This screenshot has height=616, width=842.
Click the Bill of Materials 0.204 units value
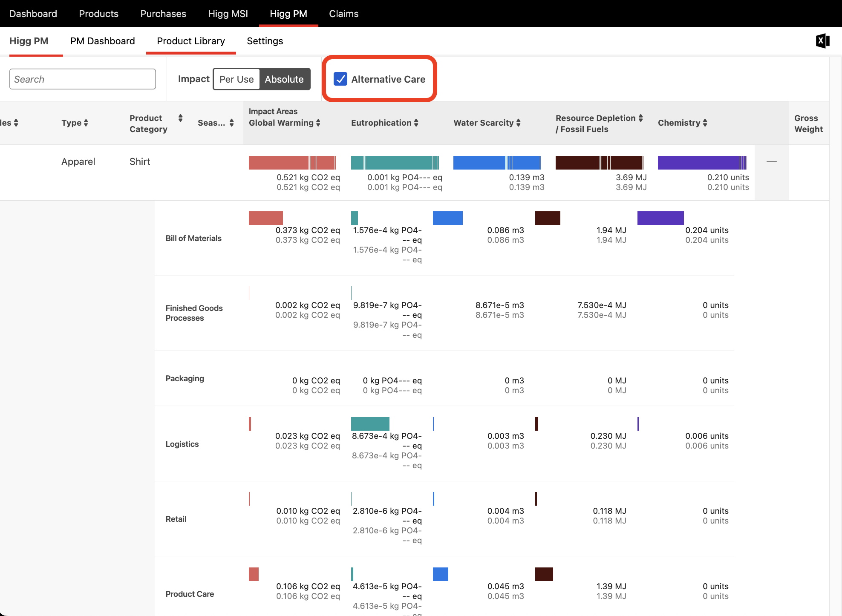[x=707, y=230]
